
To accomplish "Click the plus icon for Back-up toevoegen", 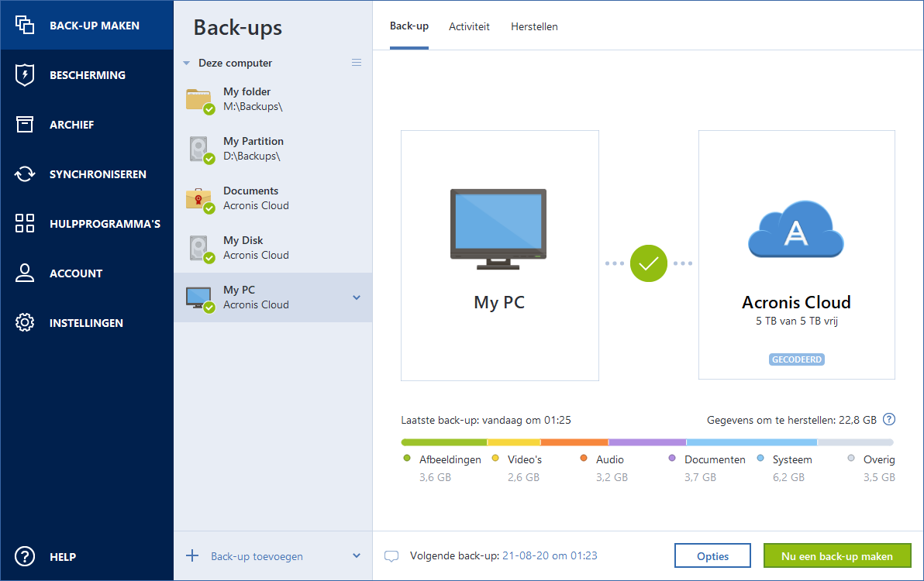I will [x=192, y=555].
